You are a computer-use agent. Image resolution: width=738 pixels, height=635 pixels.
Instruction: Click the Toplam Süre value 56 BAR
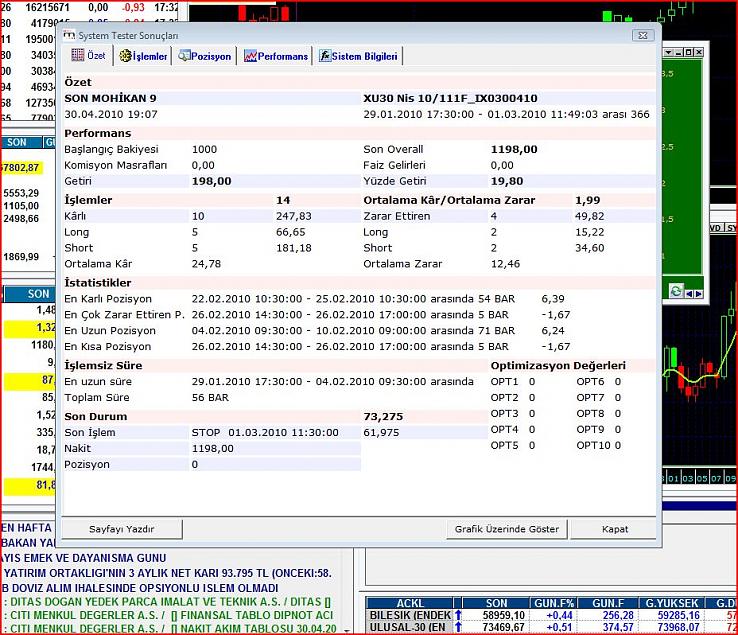[x=210, y=397]
